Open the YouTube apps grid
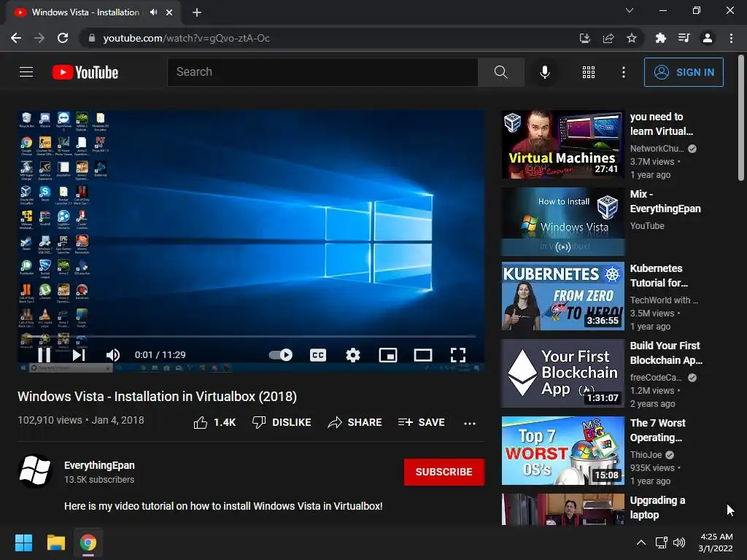Screen dimensions: 747x560 [x=589, y=72]
